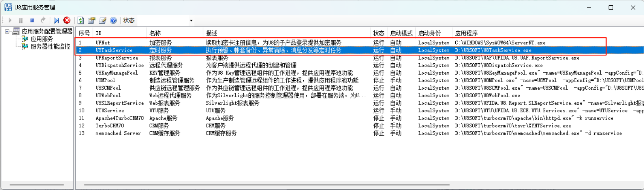This screenshot has height=190, width=644.
Task: Select the U8SCMPool row
Action: [360, 88]
